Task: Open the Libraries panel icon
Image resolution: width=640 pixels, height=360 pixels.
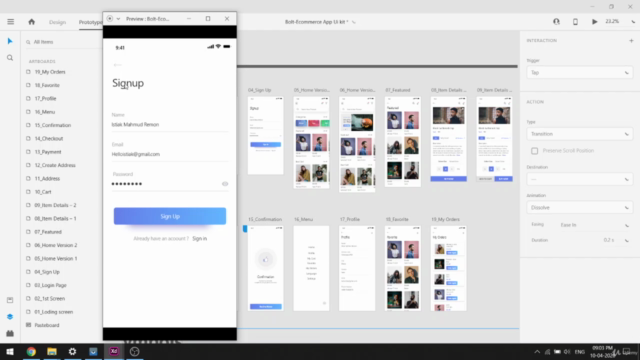Action: [x=10, y=300]
